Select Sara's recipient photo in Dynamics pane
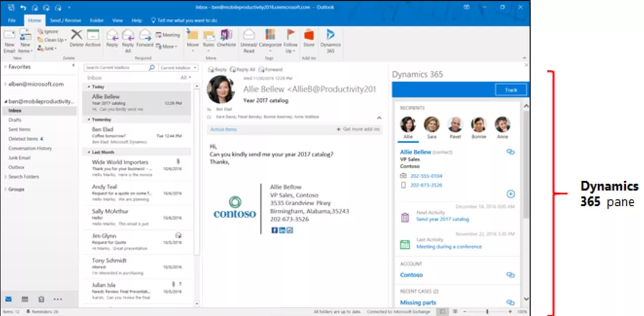The image size is (644, 316). click(432, 124)
